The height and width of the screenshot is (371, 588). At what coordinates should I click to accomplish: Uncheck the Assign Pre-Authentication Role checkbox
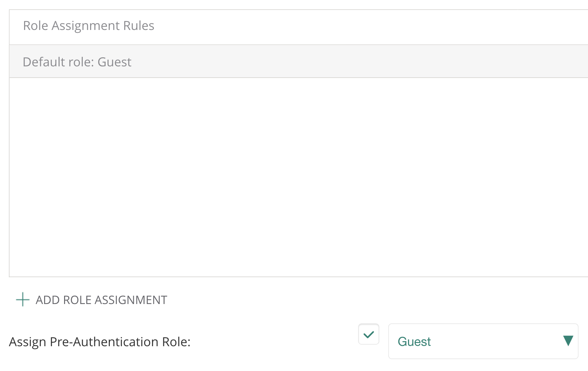click(368, 334)
